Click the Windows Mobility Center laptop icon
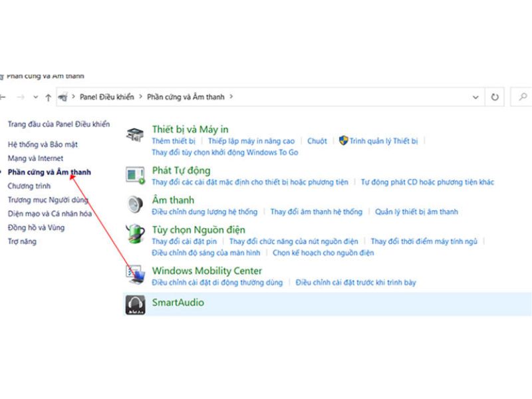532x399 pixels. (135, 275)
